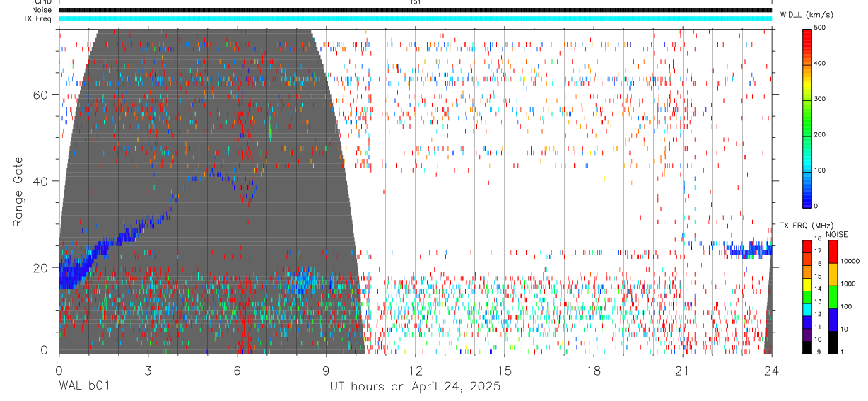Click the TX Freq row label at top left
This screenshot has width=868, height=401.
tap(38, 18)
